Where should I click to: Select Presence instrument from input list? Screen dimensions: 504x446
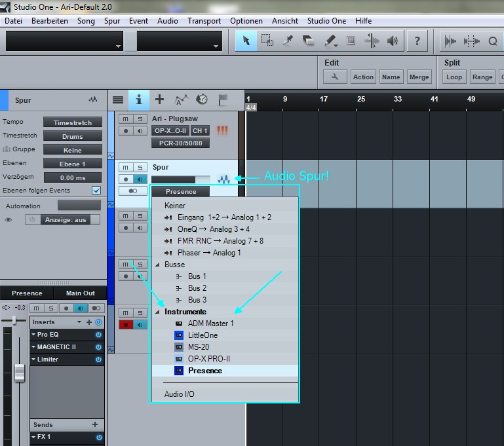[225, 371]
